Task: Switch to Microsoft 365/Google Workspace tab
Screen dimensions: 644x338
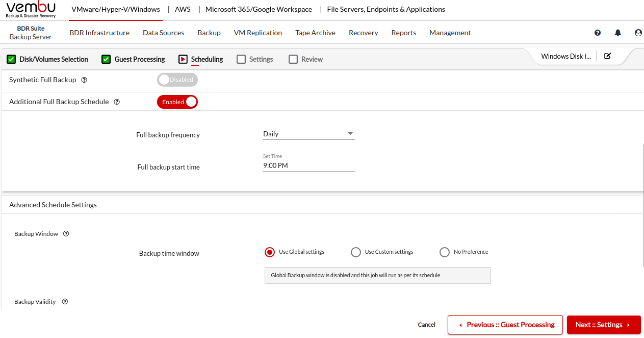Action: point(259,9)
